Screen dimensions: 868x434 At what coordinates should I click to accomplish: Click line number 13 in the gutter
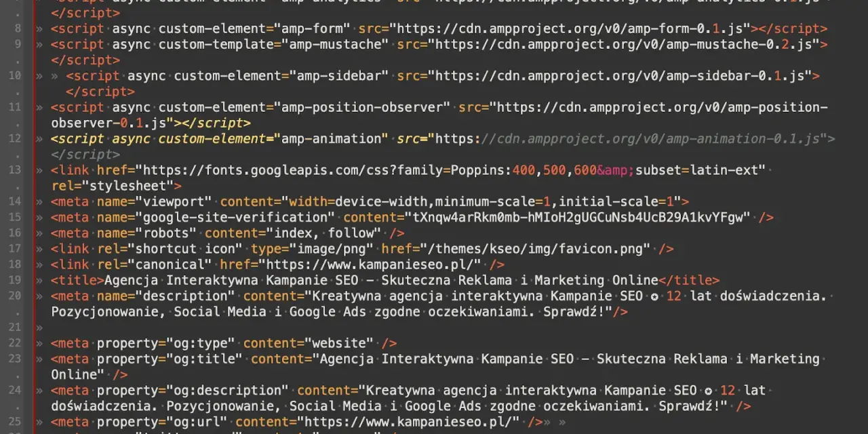pos(14,170)
